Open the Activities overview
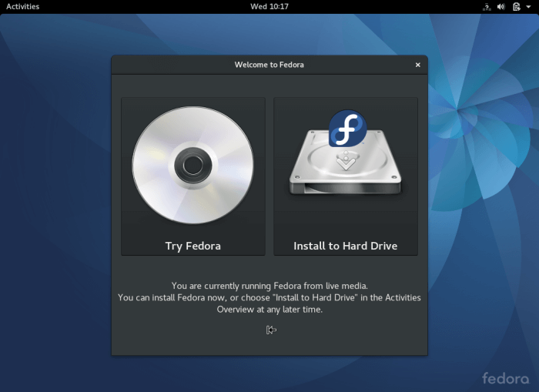Image resolution: width=539 pixels, height=392 pixels. tap(22, 6)
